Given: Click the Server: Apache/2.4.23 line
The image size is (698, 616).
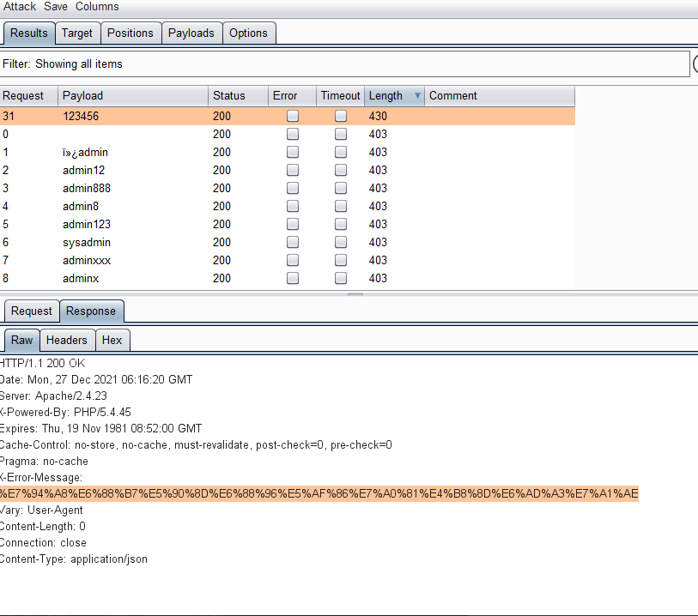Looking at the screenshot, I should click(53, 396).
